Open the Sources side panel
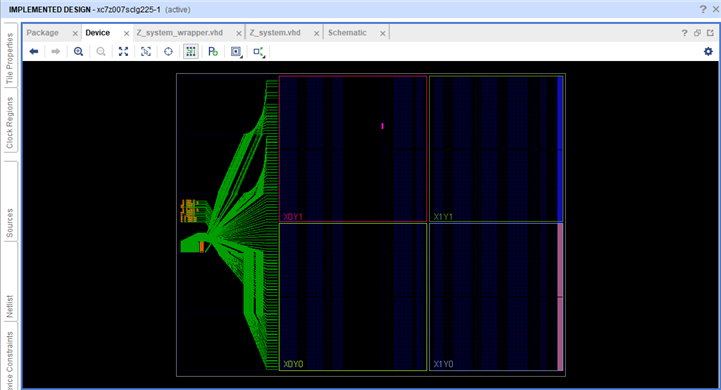 pos(10,223)
